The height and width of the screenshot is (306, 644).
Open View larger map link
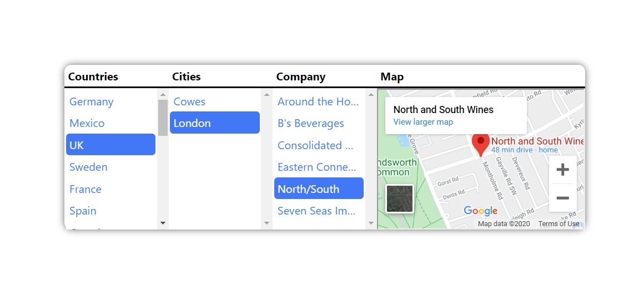coord(422,122)
